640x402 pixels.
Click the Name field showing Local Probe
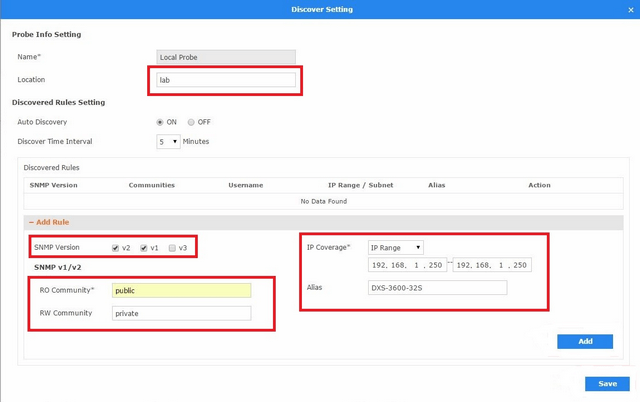[226, 57]
